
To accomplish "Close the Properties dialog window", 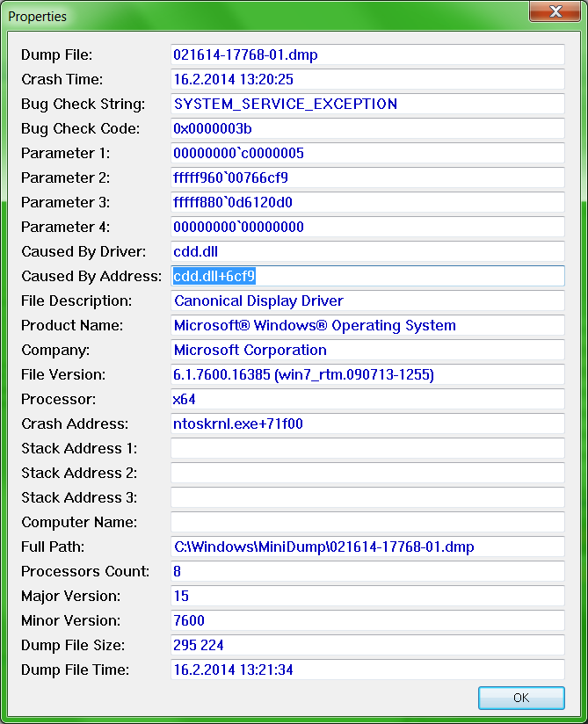I will click(554, 12).
